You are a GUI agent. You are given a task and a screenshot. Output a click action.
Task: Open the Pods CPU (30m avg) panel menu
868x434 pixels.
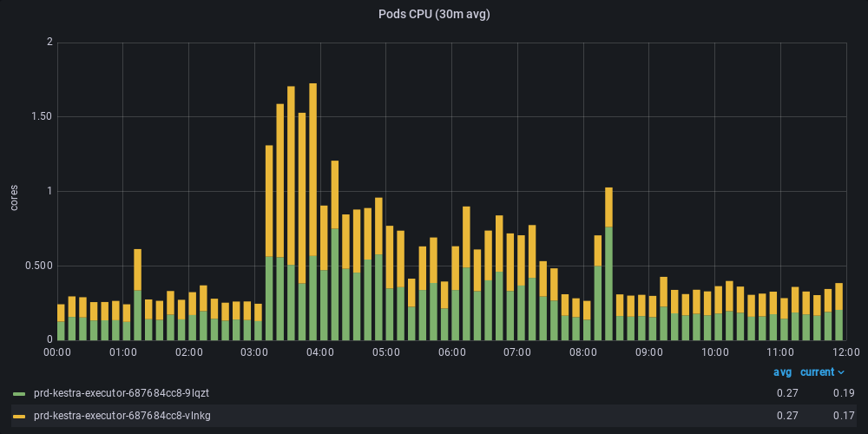tap(434, 13)
